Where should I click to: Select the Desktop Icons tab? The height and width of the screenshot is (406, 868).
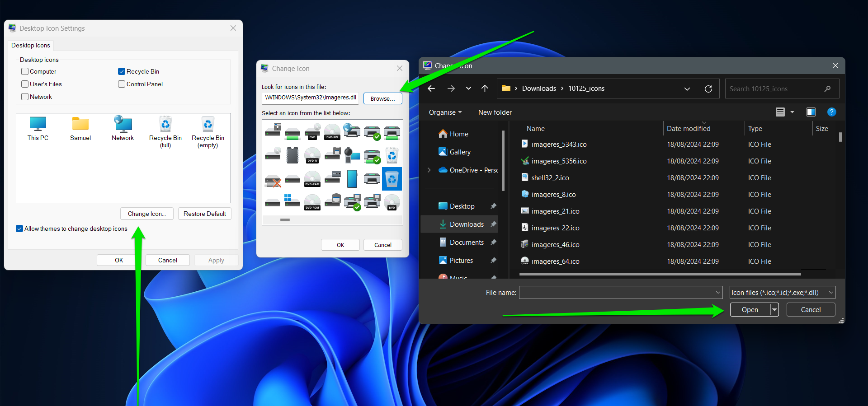pyautogui.click(x=31, y=45)
